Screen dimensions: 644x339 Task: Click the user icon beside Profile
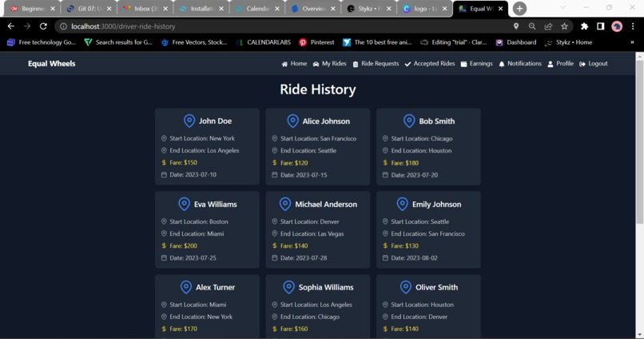(x=551, y=64)
